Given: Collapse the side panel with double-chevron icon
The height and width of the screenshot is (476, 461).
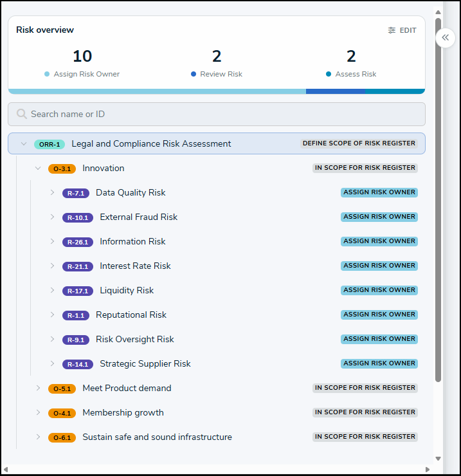Looking at the screenshot, I should point(445,38).
